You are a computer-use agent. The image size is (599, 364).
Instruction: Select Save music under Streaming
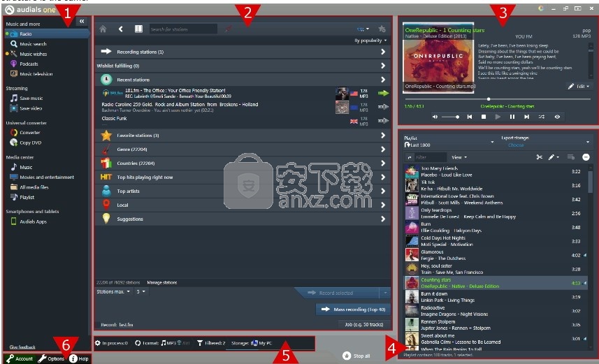tap(31, 99)
